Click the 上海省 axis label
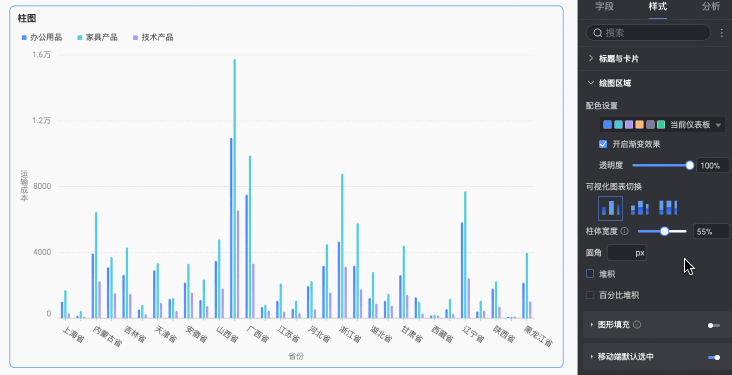Screen dimensions: 732x375 click(x=73, y=335)
